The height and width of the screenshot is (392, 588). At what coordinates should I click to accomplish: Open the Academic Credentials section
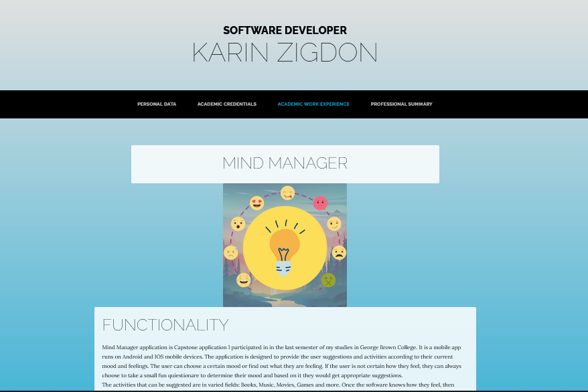[x=226, y=104]
